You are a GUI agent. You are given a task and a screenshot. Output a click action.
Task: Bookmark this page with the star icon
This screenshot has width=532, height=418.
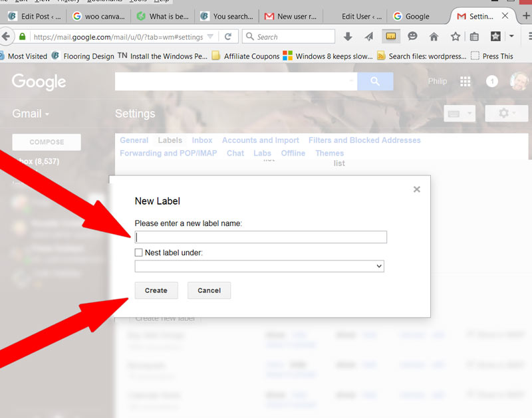pyautogui.click(x=455, y=37)
